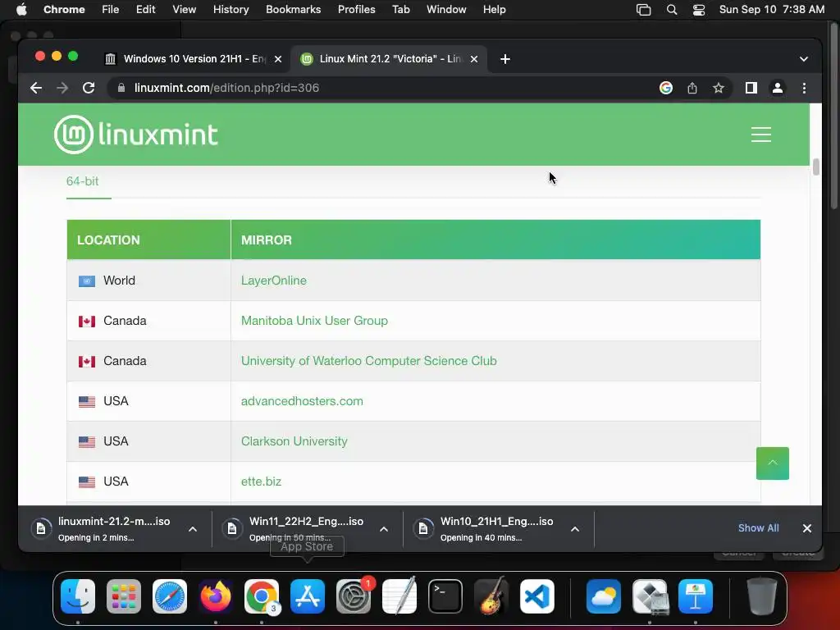Select the Linux Mint 21.2 Victoria tab

[388, 59]
